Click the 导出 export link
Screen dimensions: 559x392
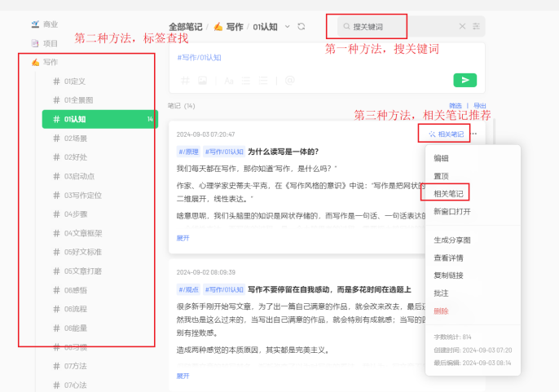pos(479,106)
